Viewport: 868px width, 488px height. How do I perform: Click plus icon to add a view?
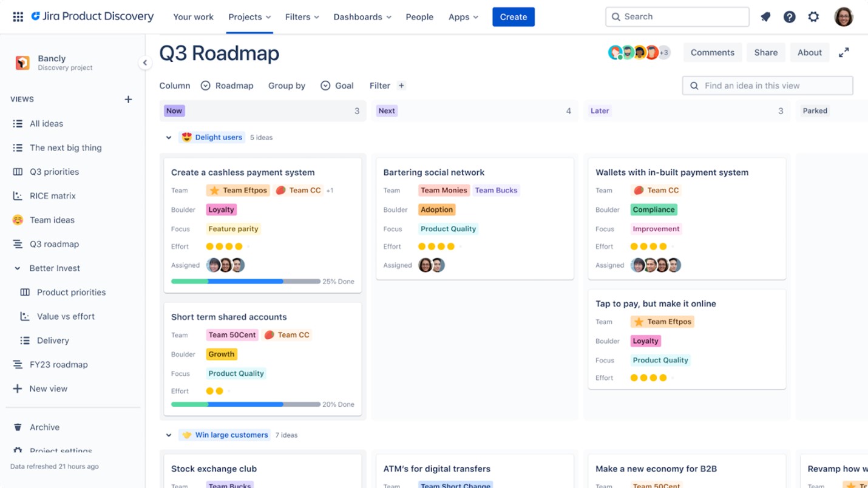128,100
